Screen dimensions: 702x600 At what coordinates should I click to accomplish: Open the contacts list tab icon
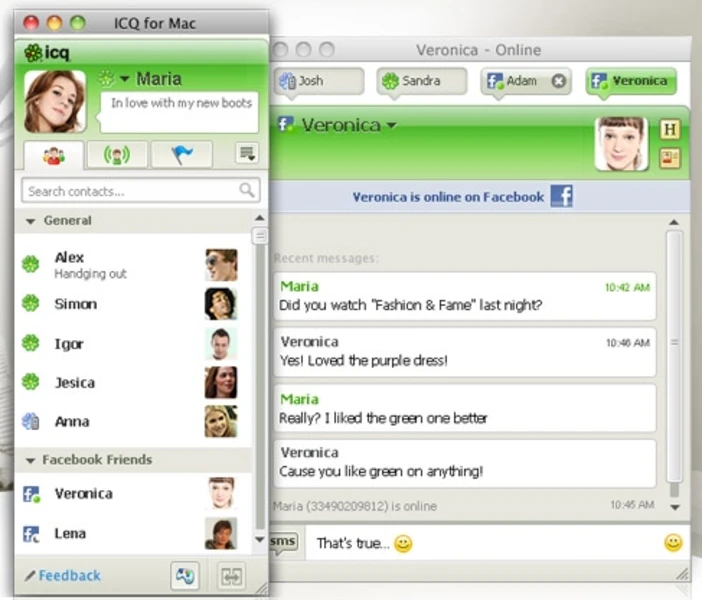click(x=55, y=155)
